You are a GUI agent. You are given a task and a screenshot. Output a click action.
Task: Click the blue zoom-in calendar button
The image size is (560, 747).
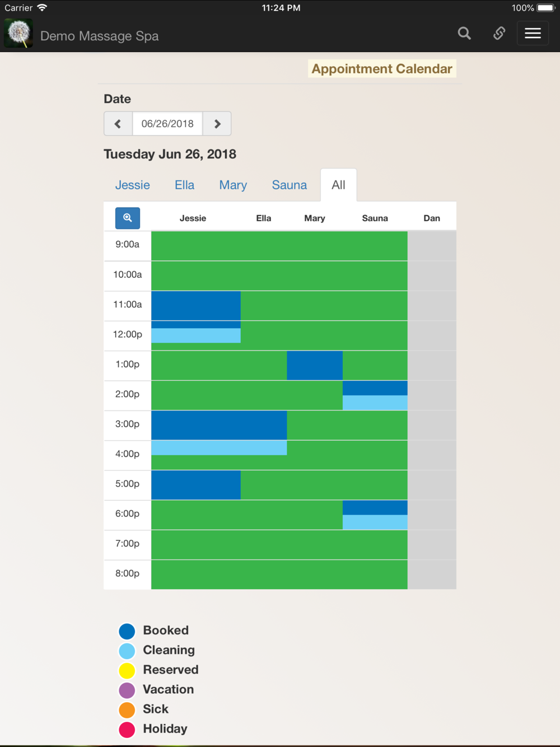(128, 218)
